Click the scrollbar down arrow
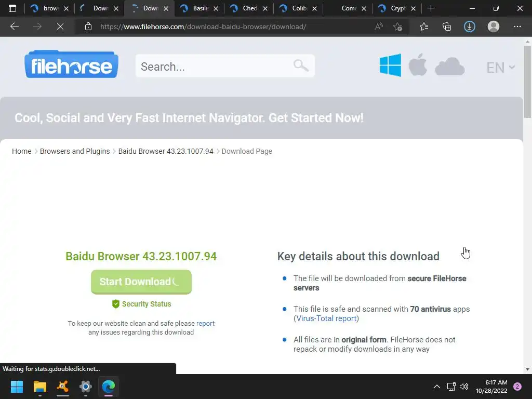This screenshot has height=399, width=532. [527, 369]
